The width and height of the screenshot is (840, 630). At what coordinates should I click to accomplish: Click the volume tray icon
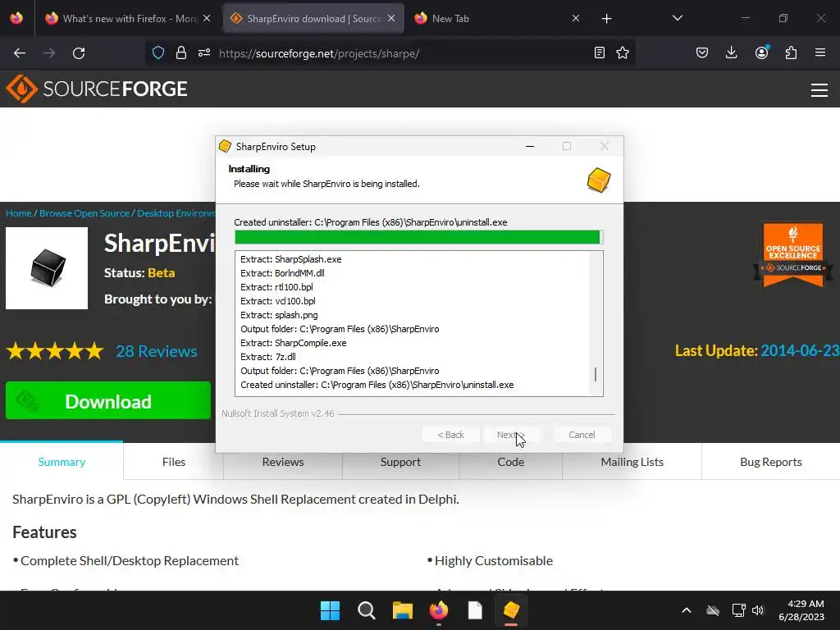[757, 610]
